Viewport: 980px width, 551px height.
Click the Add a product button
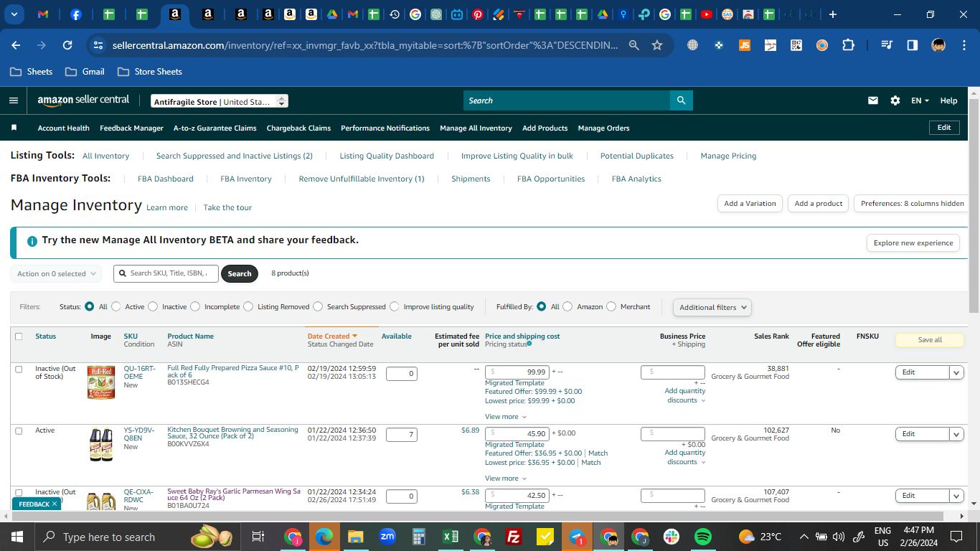click(x=819, y=203)
